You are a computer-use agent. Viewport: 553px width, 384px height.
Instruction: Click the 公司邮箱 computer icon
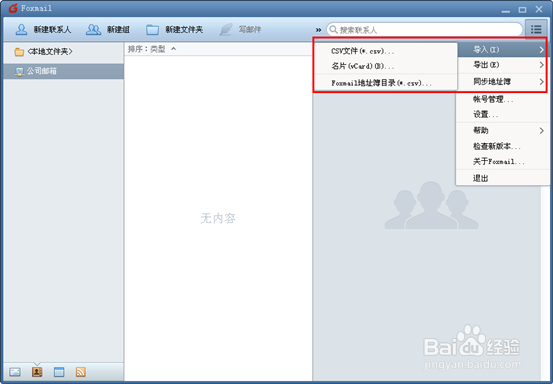click(x=19, y=72)
